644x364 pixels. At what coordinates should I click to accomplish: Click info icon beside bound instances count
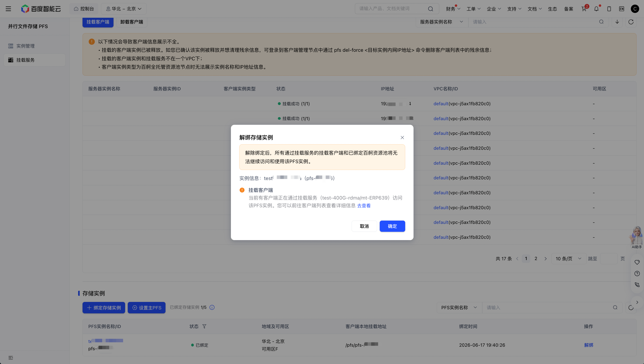click(x=212, y=307)
